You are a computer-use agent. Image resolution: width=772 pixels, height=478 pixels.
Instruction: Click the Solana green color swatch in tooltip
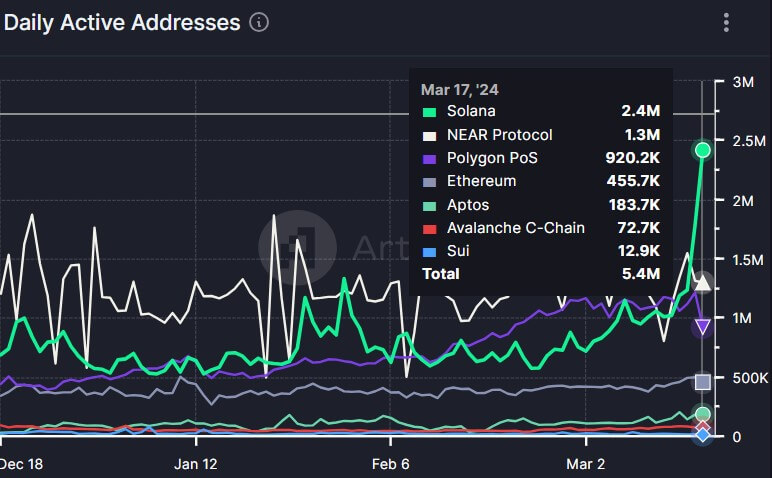point(430,112)
